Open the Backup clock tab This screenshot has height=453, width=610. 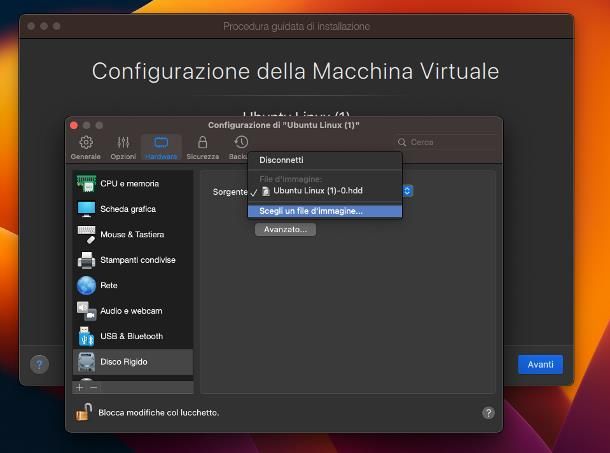[x=239, y=147]
